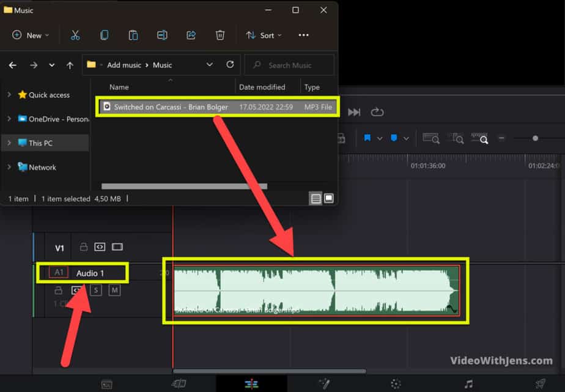This screenshot has height=392, width=565.
Task: Click the timeline zoom slider handle
Action: pyautogui.click(x=535, y=138)
